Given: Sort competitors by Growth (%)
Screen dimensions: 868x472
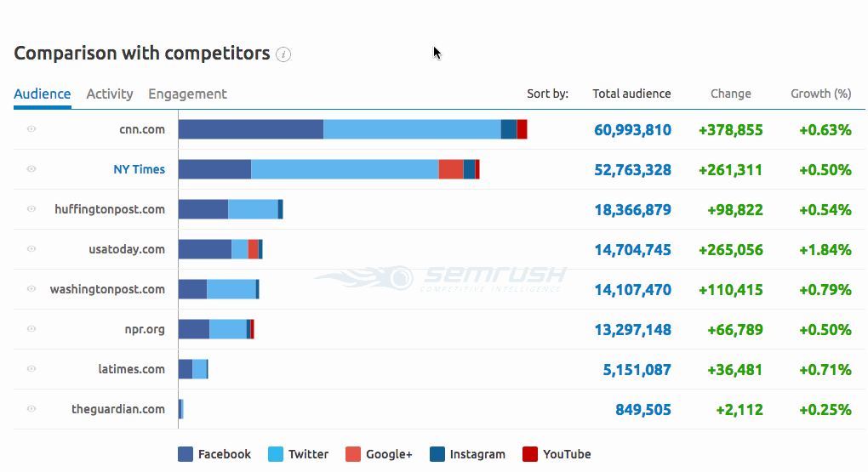Looking at the screenshot, I should [820, 94].
